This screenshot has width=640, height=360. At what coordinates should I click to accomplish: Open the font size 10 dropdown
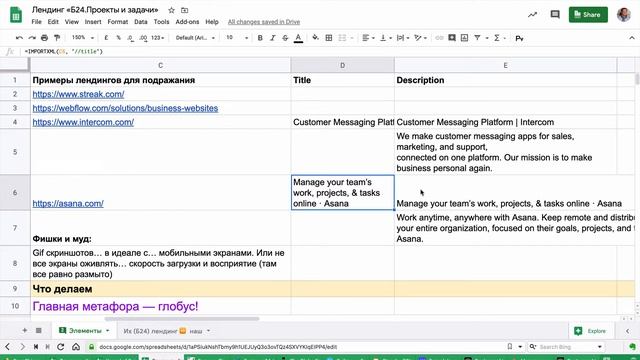pyautogui.click(x=237, y=38)
